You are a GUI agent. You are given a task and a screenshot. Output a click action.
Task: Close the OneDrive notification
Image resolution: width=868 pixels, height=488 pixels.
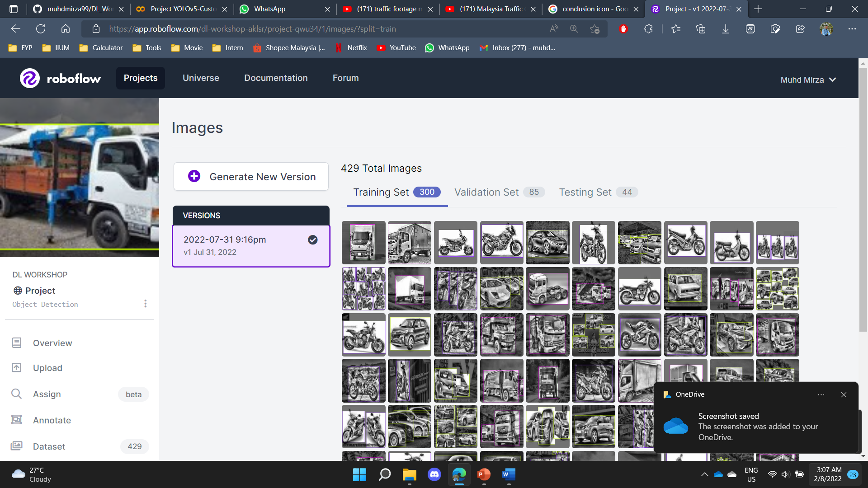coord(844,394)
